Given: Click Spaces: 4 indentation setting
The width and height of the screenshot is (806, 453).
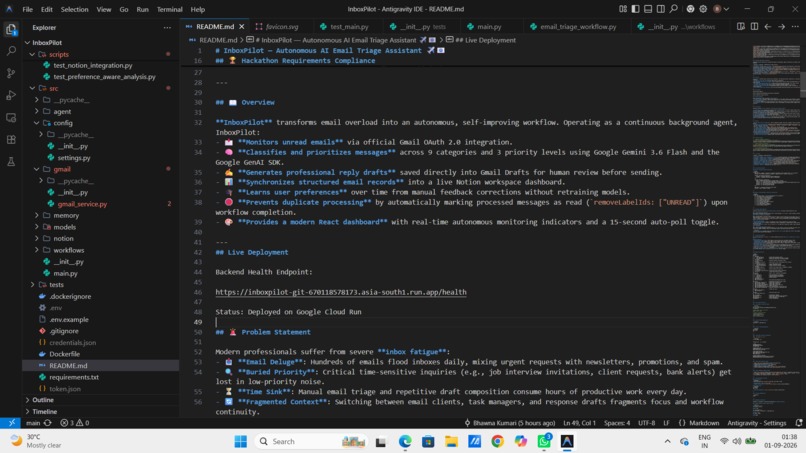Looking at the screenshot, I should pyautogui.click(x=617, y=423).
